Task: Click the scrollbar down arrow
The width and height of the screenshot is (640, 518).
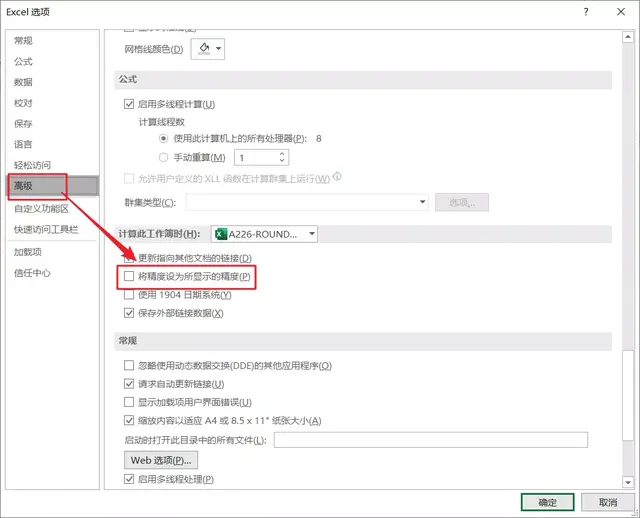Action: pos(628,482)
